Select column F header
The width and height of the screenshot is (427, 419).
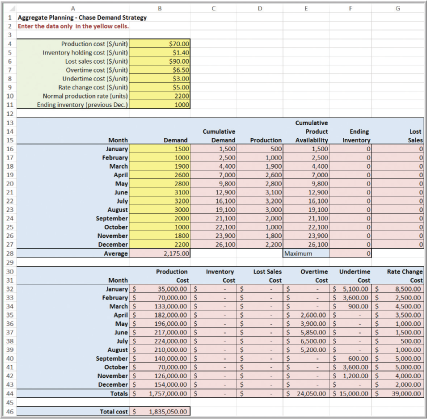click(350, 8)
